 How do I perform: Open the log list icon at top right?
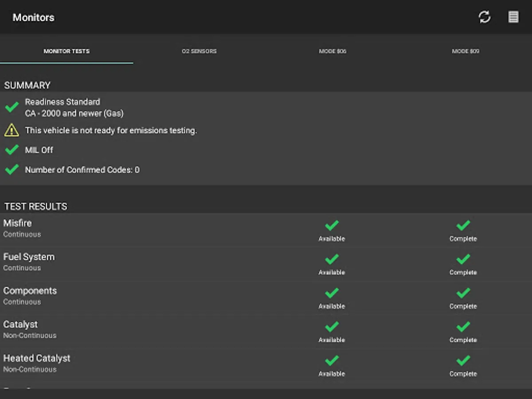(x=513, y=17)
